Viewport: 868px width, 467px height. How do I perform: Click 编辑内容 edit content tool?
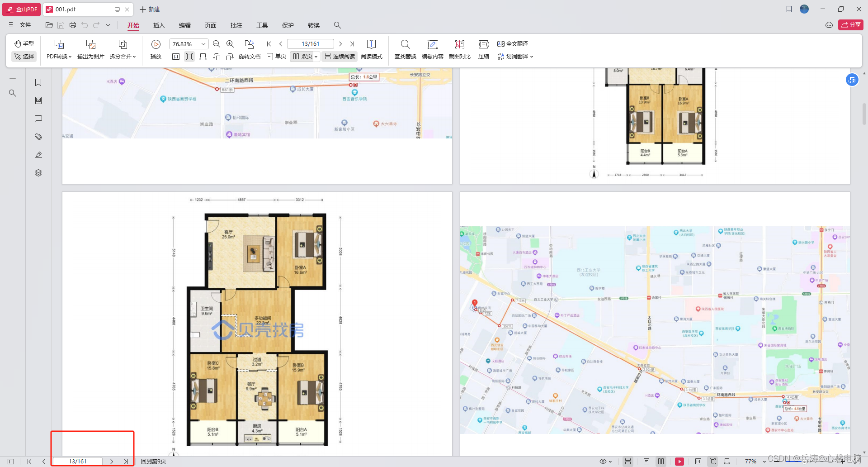tap(433, 50)
